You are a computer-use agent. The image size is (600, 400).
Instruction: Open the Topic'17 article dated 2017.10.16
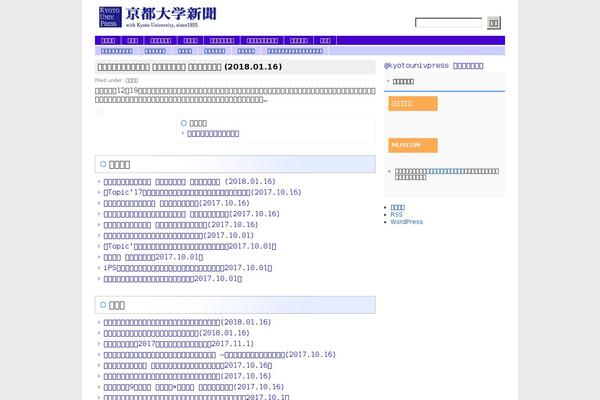click(x=202, y=192)
